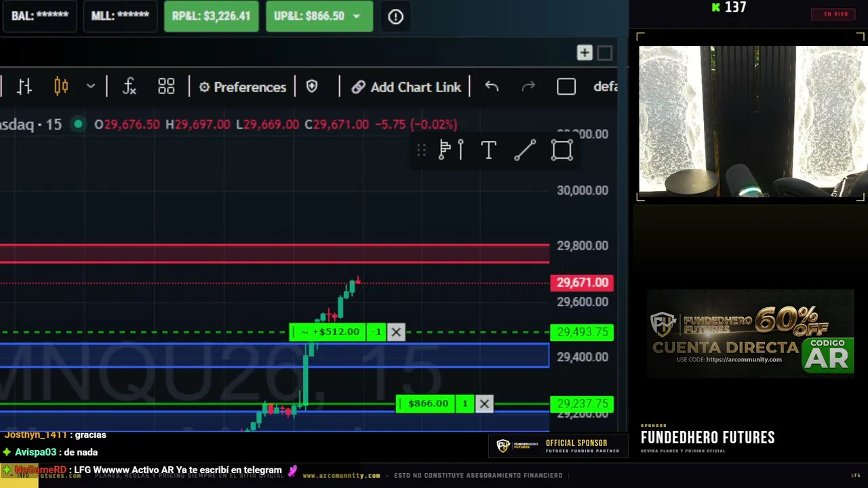
Task: Click the 30,000.00 price axis label
Action: (x=583, y=190)
